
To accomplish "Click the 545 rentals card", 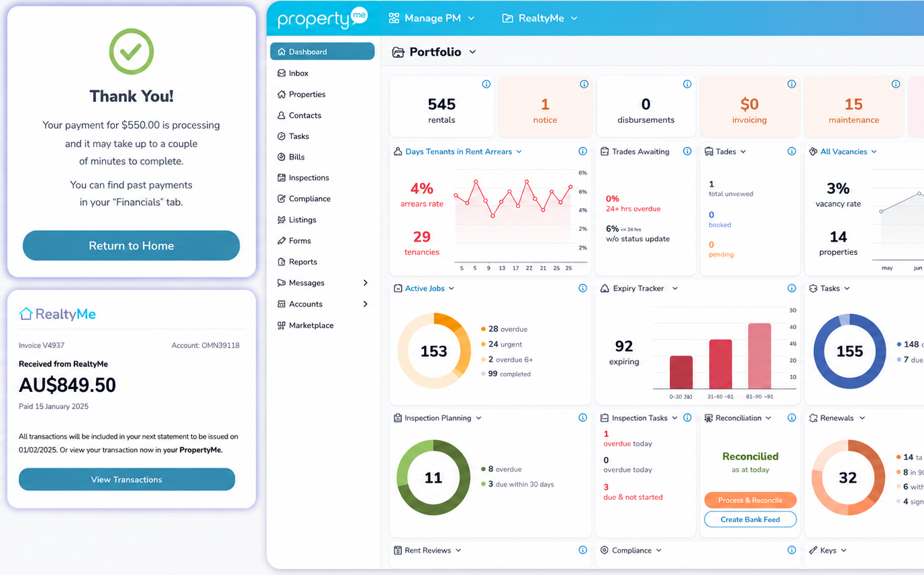I will pos(442,107).
